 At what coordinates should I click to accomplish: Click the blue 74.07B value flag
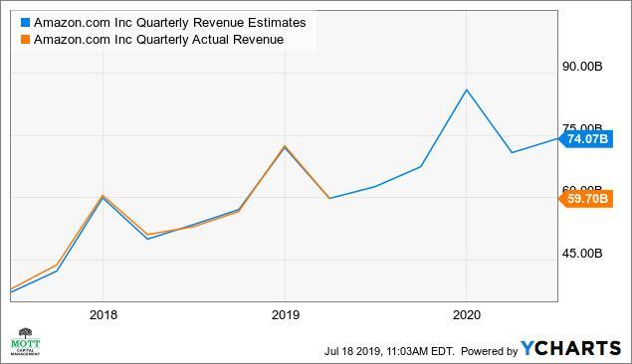coord(586,139)
